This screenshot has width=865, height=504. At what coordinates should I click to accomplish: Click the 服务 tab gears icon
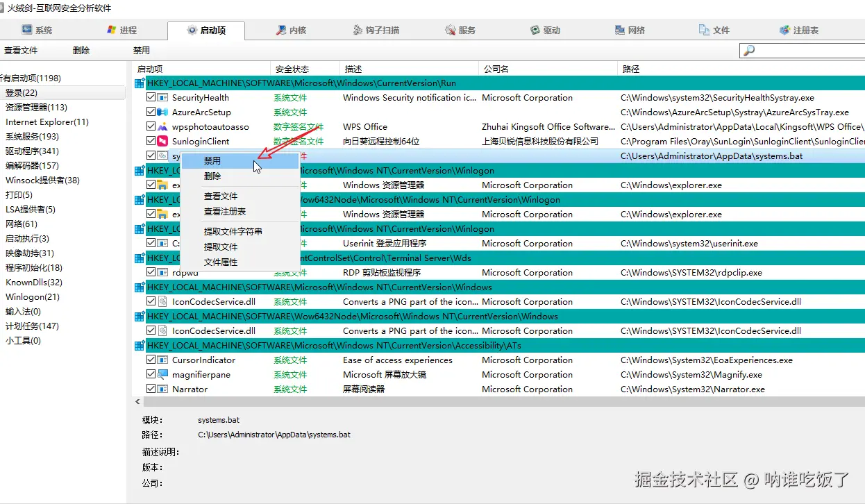point(450,30)
